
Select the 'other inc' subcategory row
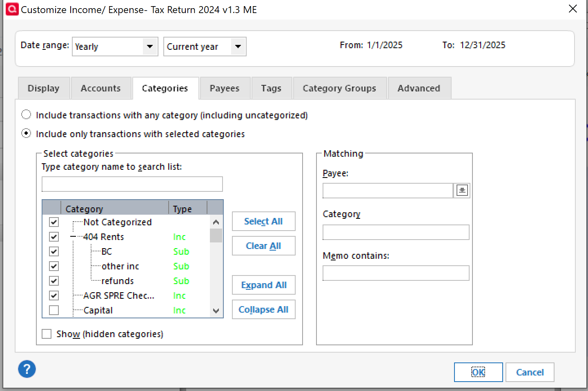tap(120, 266)
